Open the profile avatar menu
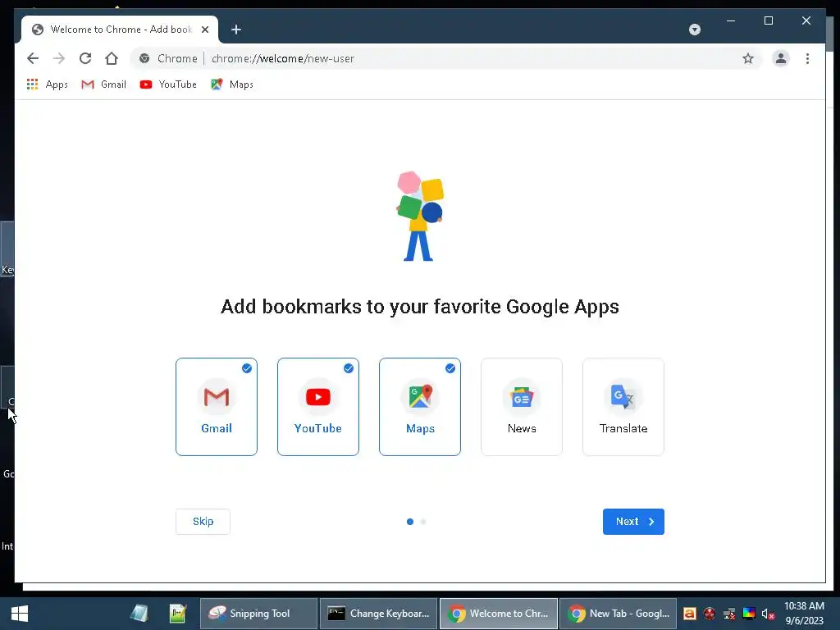Viewport: 840px width, 630px height. click(x=781, y=58)
